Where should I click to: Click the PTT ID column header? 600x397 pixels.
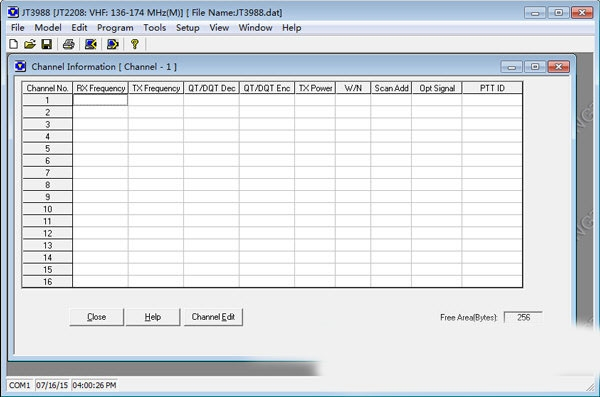pos(492,88)
